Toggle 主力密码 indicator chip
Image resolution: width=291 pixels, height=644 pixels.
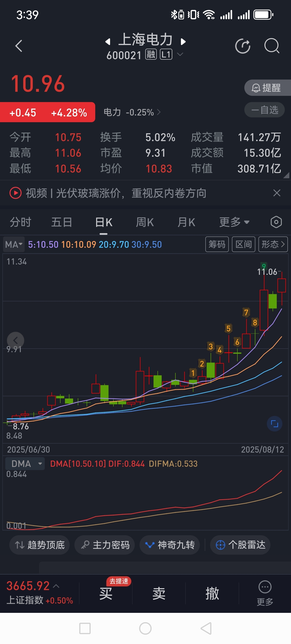pyautogui.click(x=104, y=545)
